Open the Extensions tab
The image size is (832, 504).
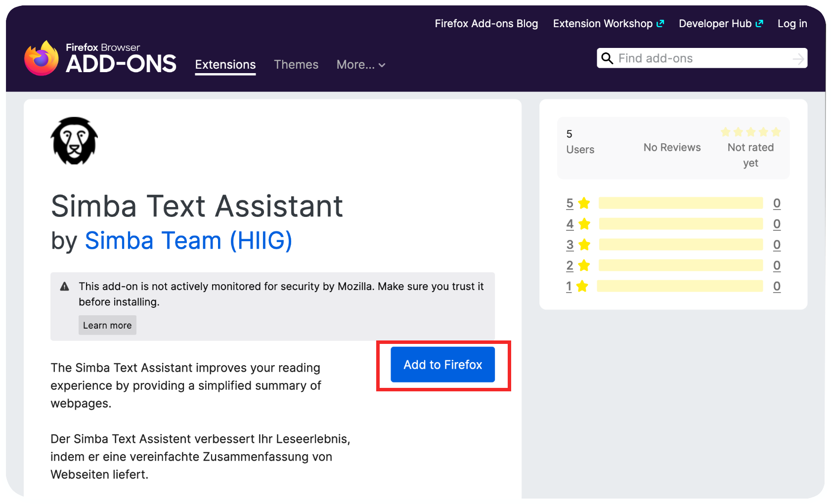click(225, 65)
